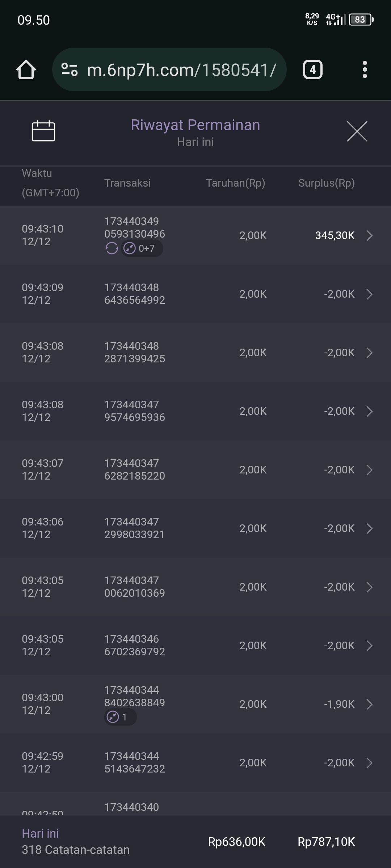
Task: Tap the replay icon on 09:43:10 record
Action: [x=112, y=248]
